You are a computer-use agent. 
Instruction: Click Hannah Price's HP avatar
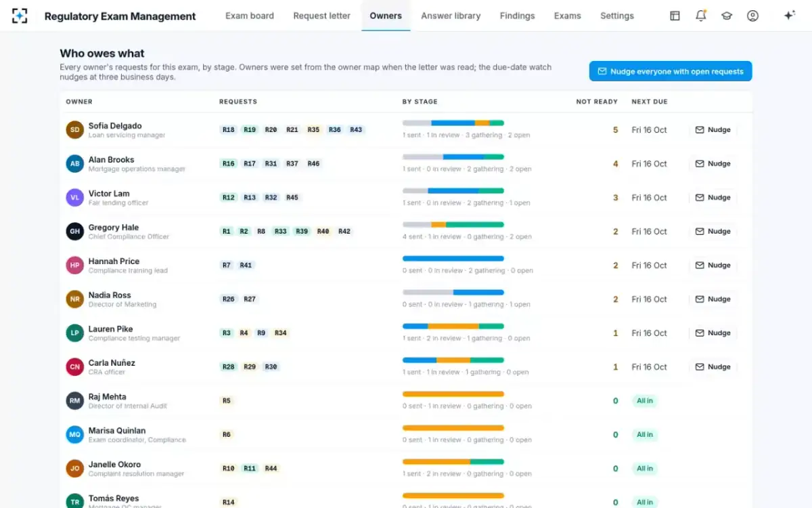75,266
